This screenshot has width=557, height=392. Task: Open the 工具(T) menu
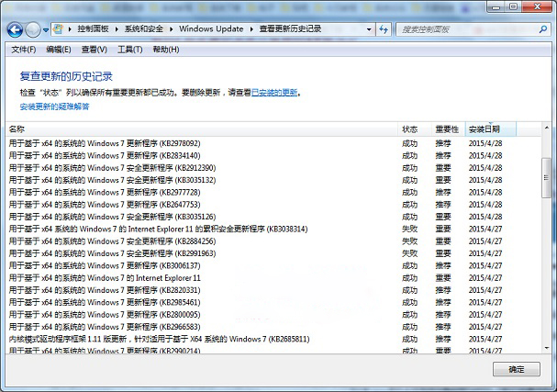(130, 50)
